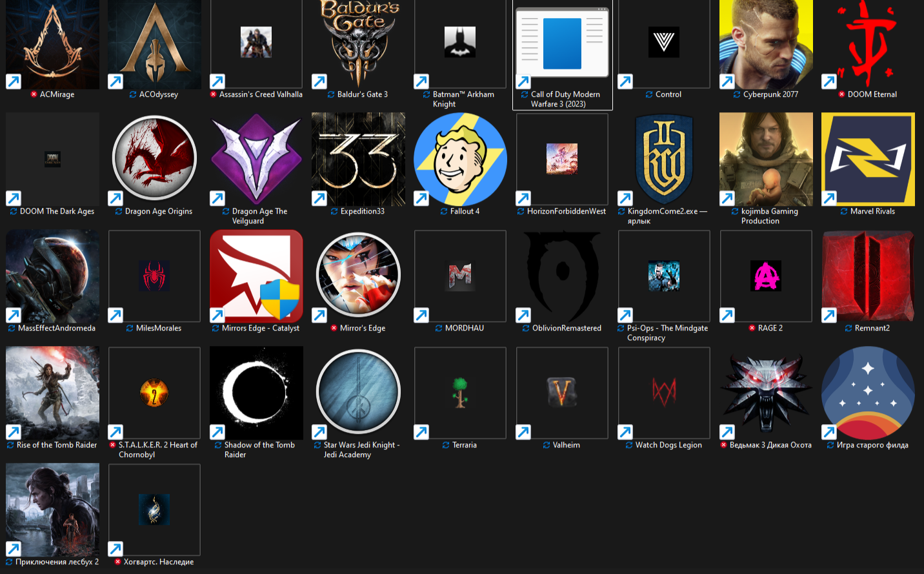Screen dimensions: 924x574
Task: Click DOOM The Dark Ages icon
Action: coord(53,159)
